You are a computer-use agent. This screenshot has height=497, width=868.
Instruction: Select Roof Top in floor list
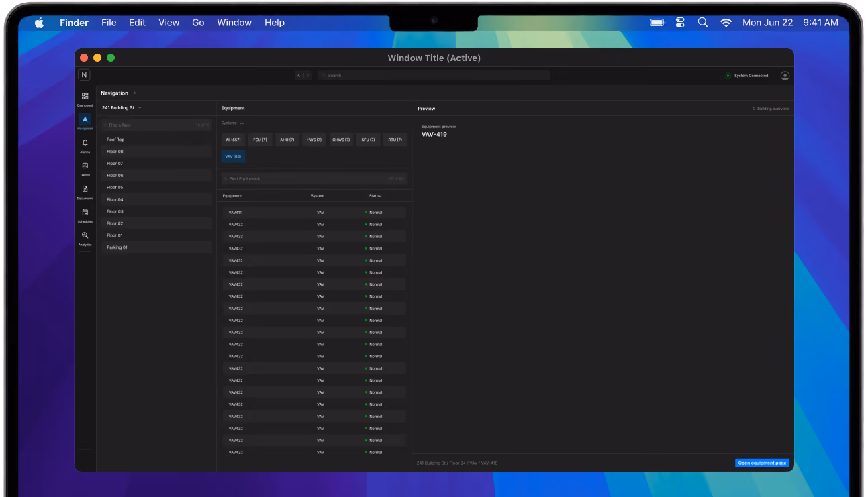pos(156,140)
